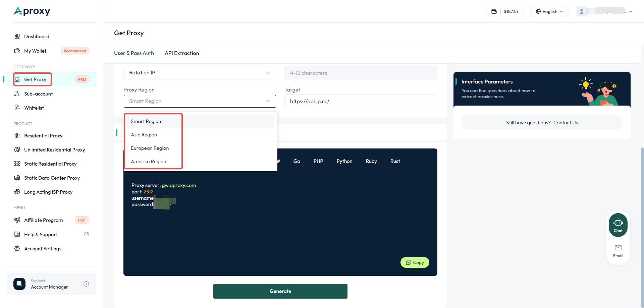Click the Static Residential Proxy icon
This screenshot has height=308, width=644.
click(x=17, y=164)
